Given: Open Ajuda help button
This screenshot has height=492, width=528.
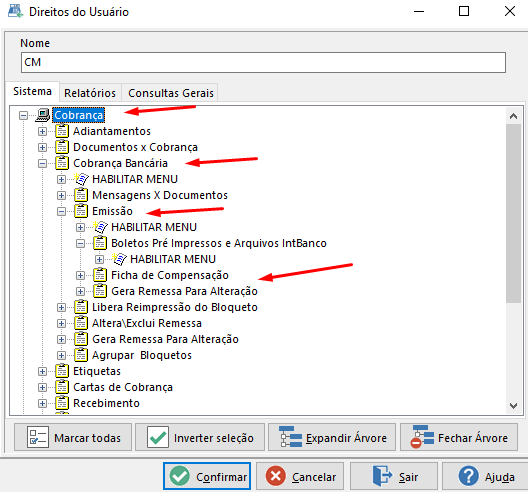Looking at the screenshot, I should pyautogui.click(x=485, y=476).
